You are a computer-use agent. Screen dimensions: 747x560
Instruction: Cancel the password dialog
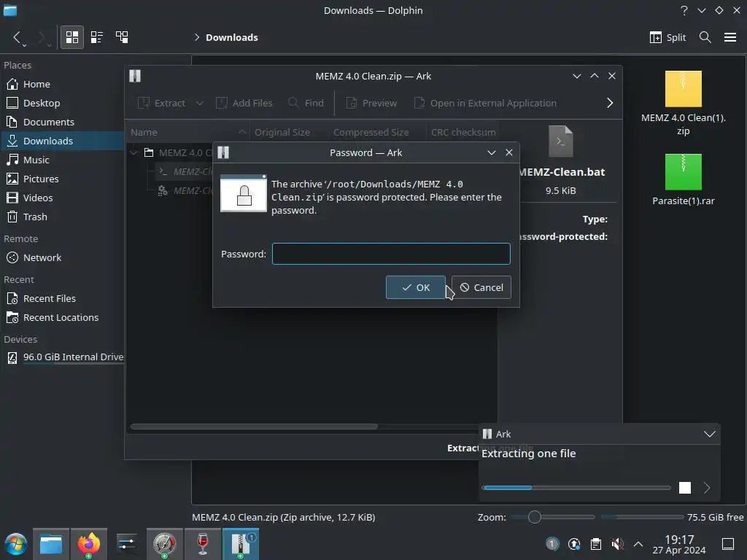[x=481, y=287]
